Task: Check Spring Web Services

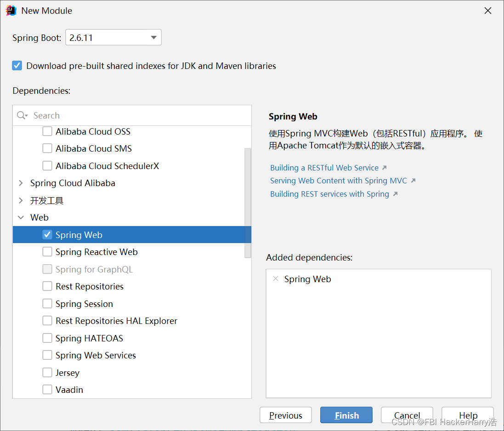Action: click(47, 355)
